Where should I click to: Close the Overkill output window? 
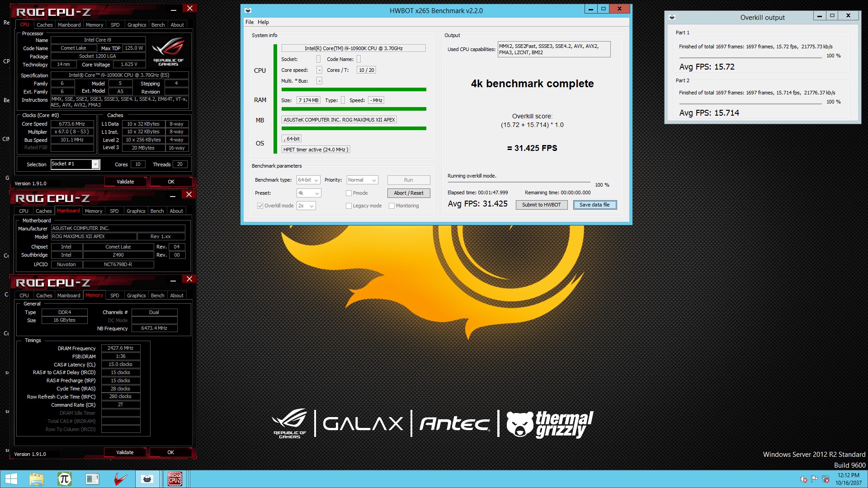848,15
